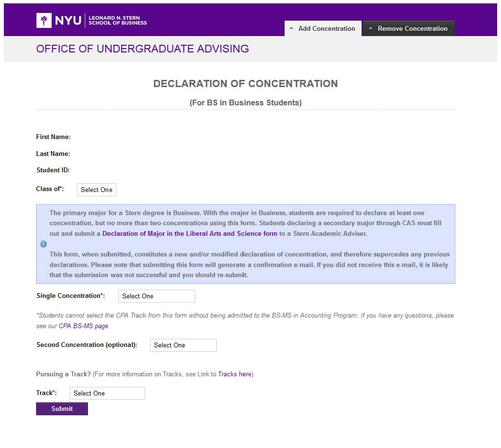The height and width of the screenshot is (448, 501).
Task: Click the chevron icon beside Add Concentration
Action: 291,29
